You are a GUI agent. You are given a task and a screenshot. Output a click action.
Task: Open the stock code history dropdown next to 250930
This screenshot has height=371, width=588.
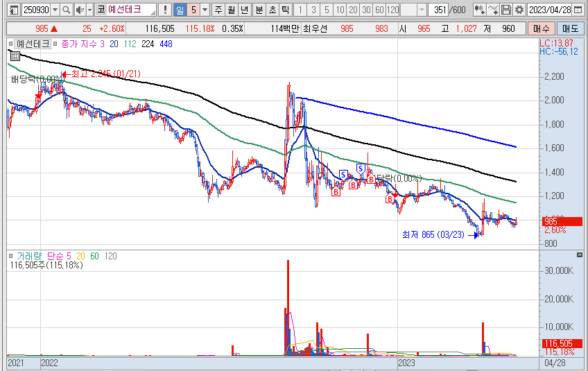point(55,10)
